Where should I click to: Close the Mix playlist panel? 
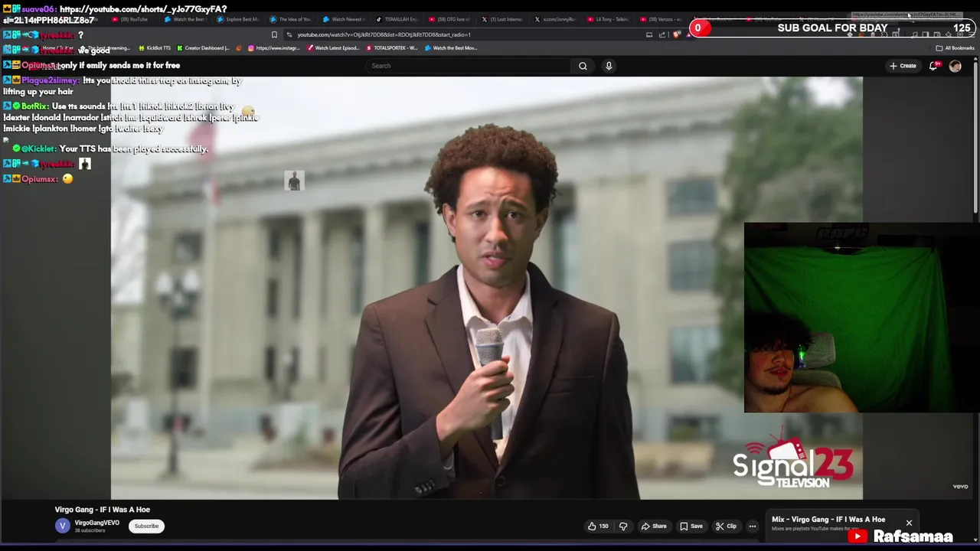point(909,523)
